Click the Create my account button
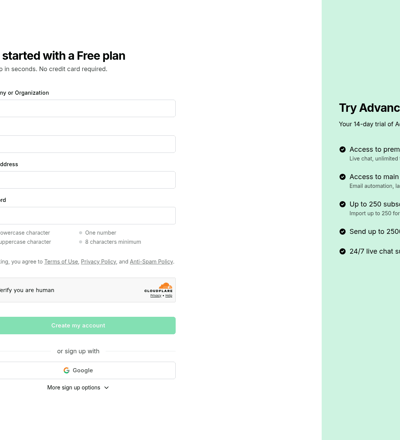The height and width of the screenshot is (440, 400). (x=87, y=326)
